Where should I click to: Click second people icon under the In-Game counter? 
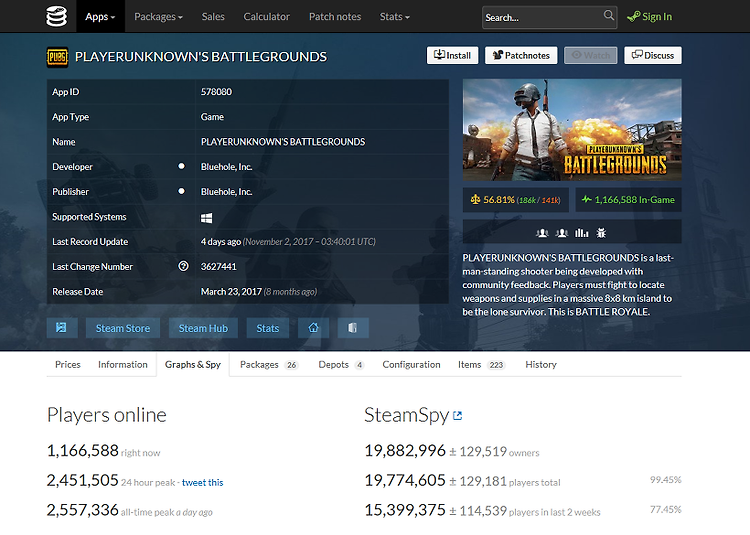562,233
